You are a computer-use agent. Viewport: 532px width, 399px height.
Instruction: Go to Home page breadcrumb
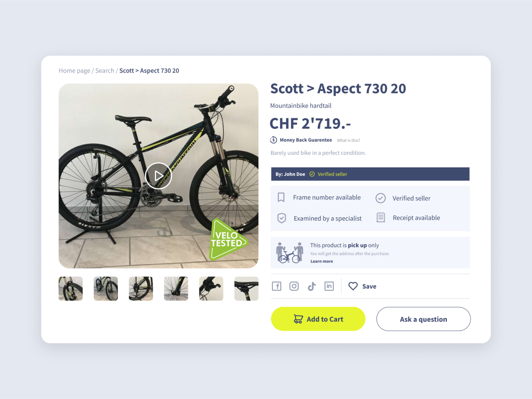(74, 71)
